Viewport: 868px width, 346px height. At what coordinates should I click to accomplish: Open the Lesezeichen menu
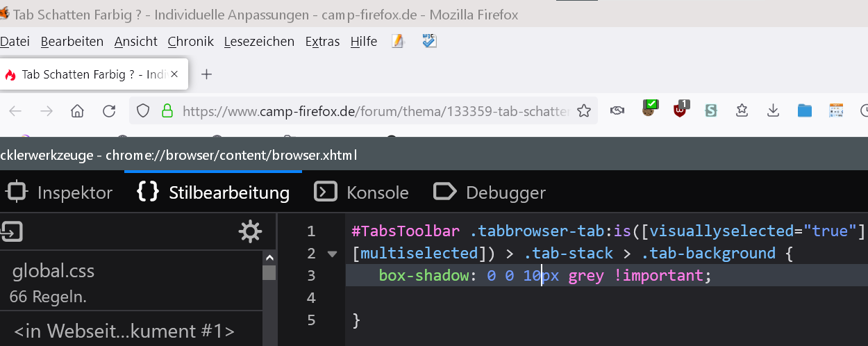(x=259, y=42)
